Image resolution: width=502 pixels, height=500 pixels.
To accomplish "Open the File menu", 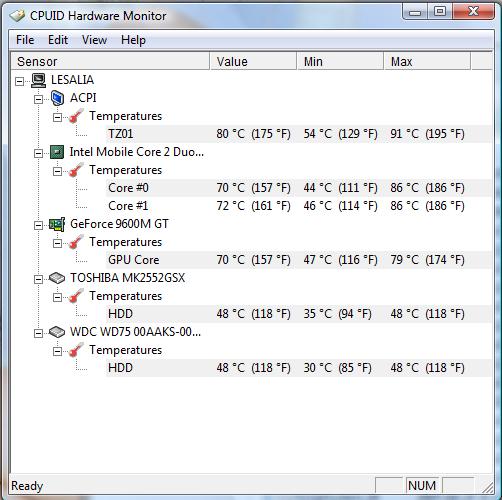I will (x=25, y=40).
